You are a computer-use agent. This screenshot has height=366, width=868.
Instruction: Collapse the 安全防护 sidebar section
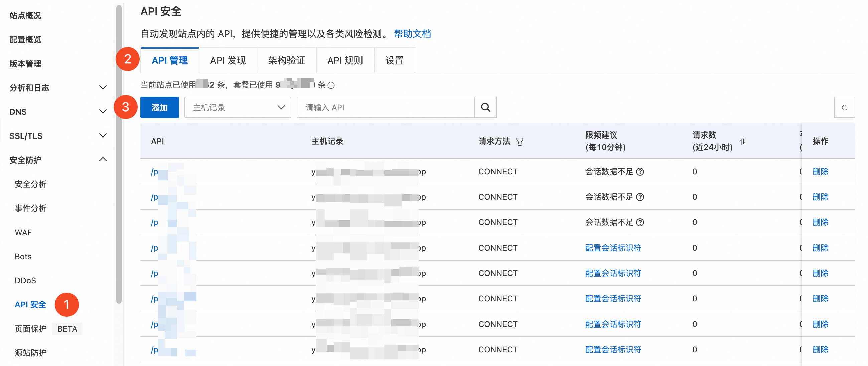(x=103, y=160)
